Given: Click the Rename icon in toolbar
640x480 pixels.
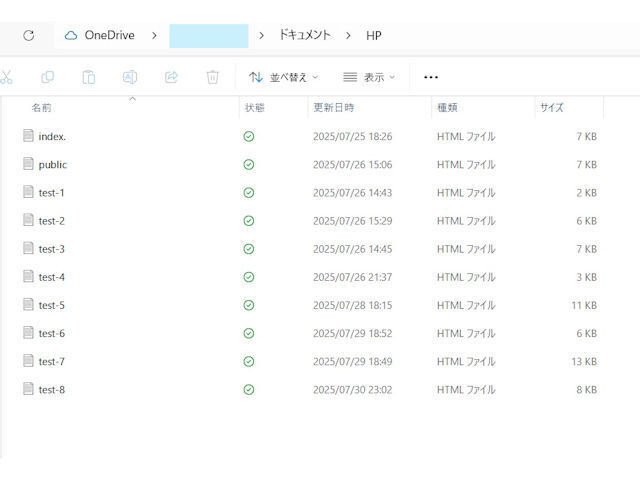Looking at the screenshot, I should (x=129, y=77).
